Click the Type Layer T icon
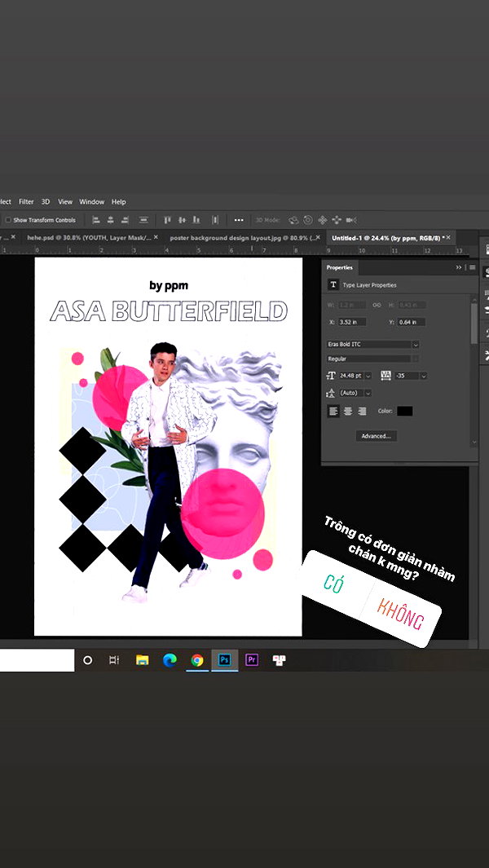The image size is (489, 868). click(333, 284)
